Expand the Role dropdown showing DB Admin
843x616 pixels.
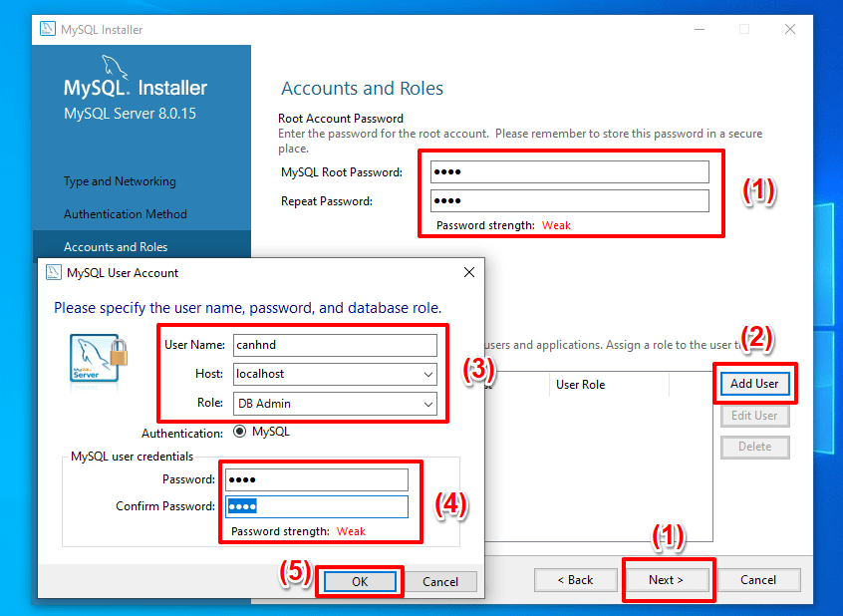point(429,404)
